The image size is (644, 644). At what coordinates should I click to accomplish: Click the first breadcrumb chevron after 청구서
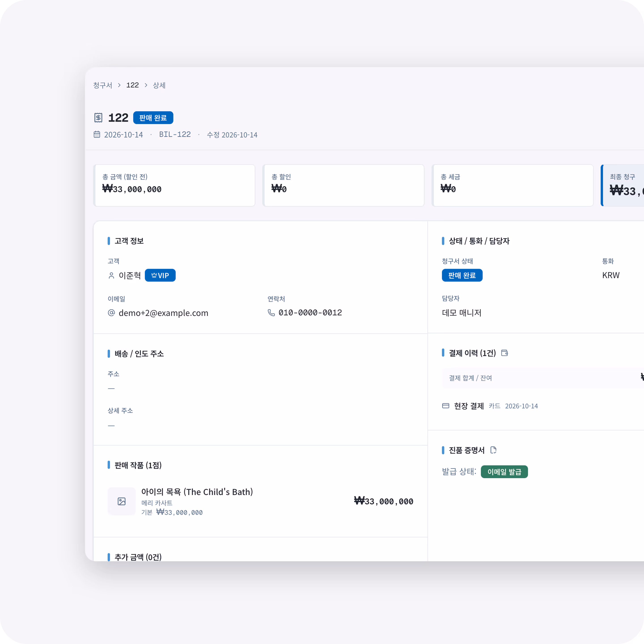119,85
